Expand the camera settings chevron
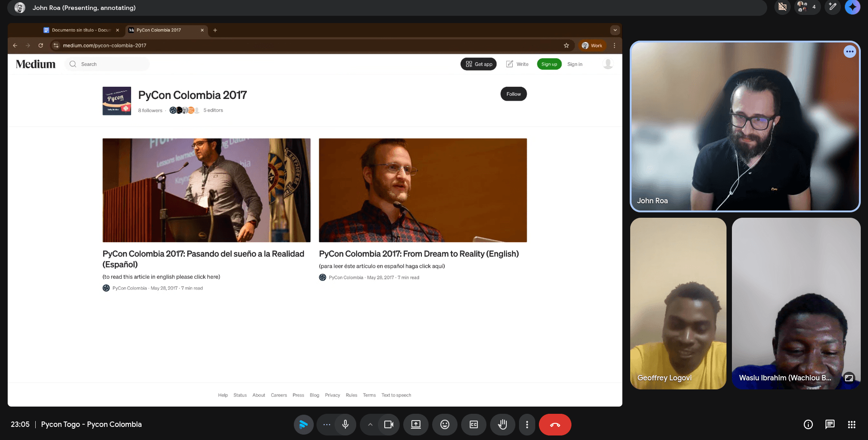The width and height of the screenshot is (868, 440). [370, 425]
